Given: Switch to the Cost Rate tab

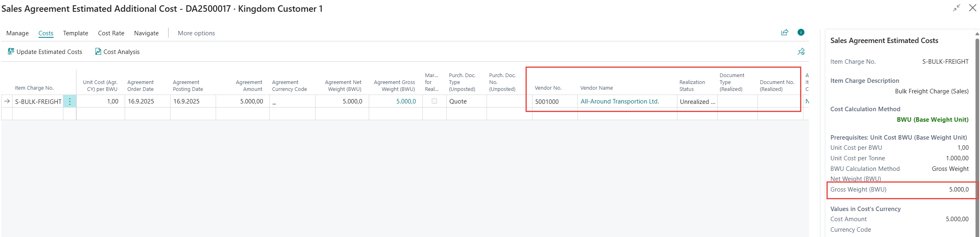Looking at the screenshot, I should point(111,33).
